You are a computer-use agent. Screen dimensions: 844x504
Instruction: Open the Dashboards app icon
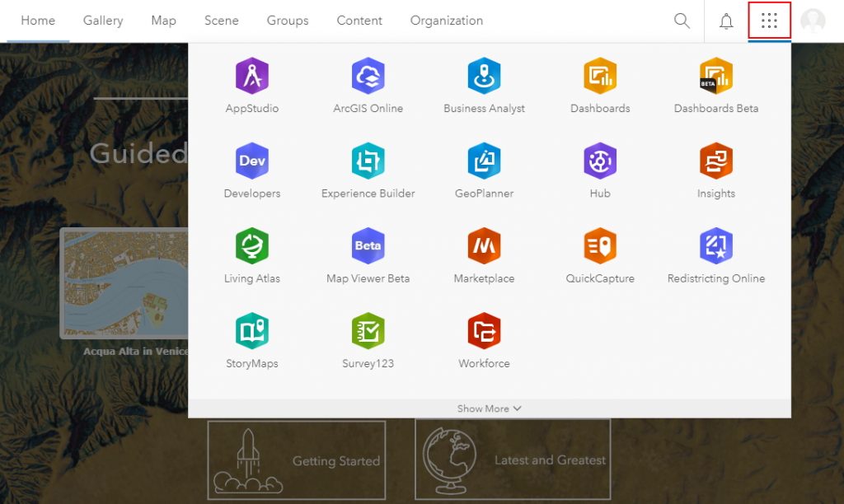click(x=600, y=76)
